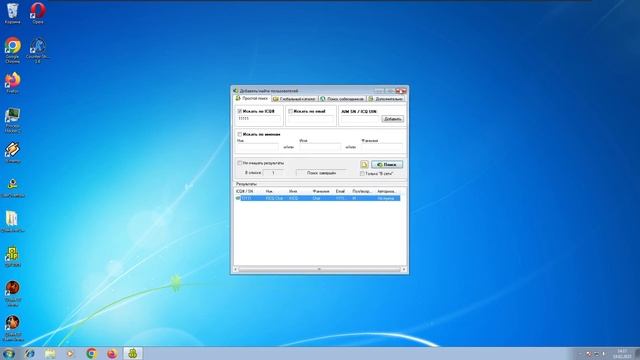Toggle the 'Искать по ICQ#' checkbox

pyautogui.click(x=240, y=111)
